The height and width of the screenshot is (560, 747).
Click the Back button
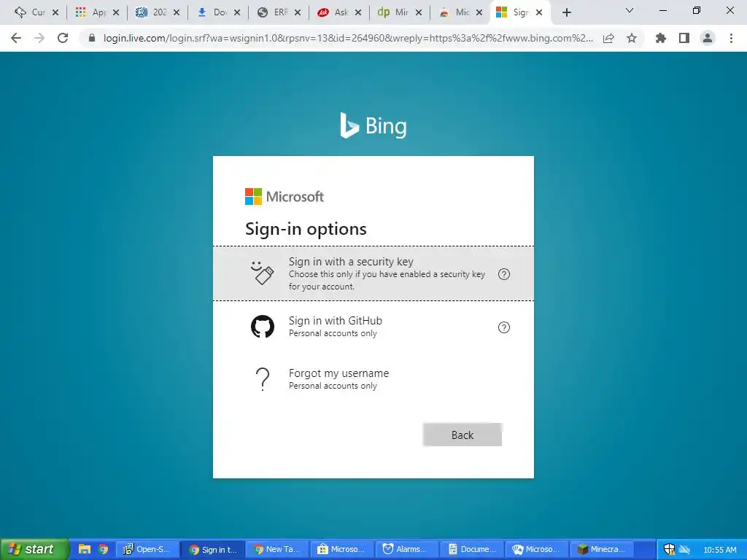click(x=462, y=435)
